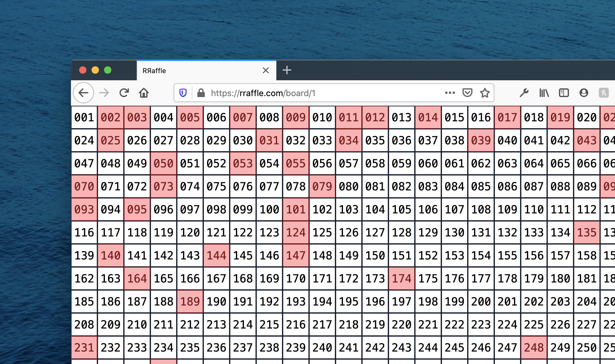Viewport: 615px width, 364px height.
Task: Save the page to Pocket
Action: click(x=467, y=93)
